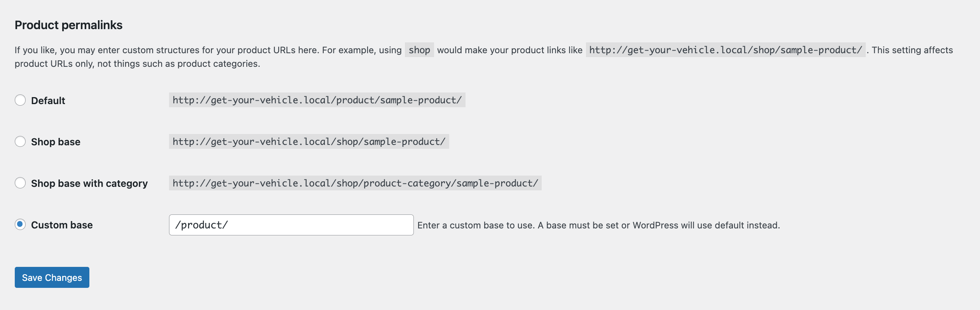Screen dimensions: 980x310
Task: Click the Custom base label text
Action: pyautogui.click(x=62, y=225)
